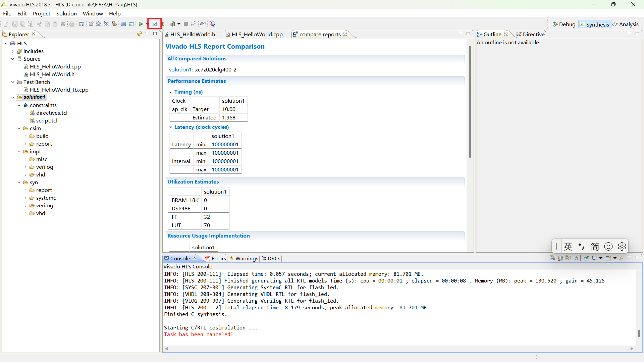Select the Synthesis perspective button
Screen dimensions: 644x362
594,24
